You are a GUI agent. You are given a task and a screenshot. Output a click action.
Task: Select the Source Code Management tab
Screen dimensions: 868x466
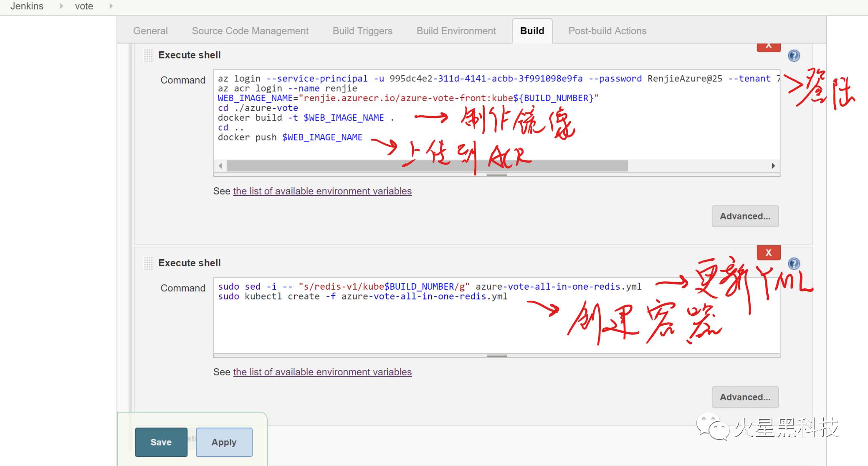pos(251,31)
